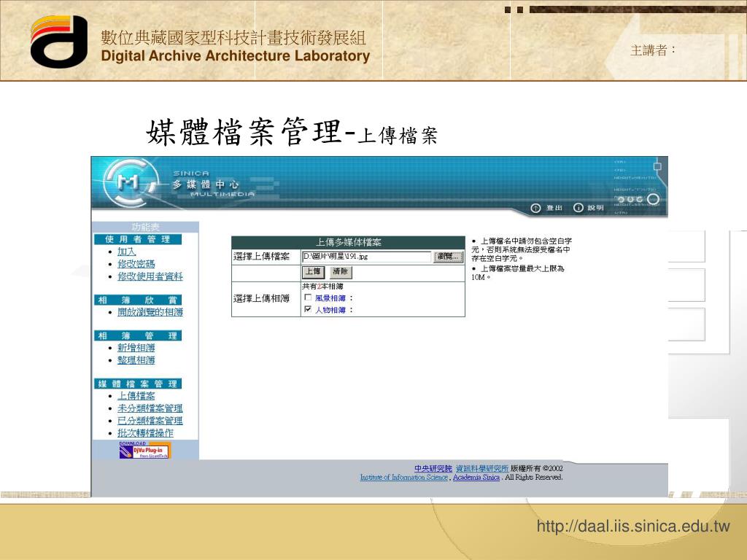The height and width of the screenshot is (560, 747).
Task: Click the Digital Archive Laboratory logo
Action: (59, 42)
